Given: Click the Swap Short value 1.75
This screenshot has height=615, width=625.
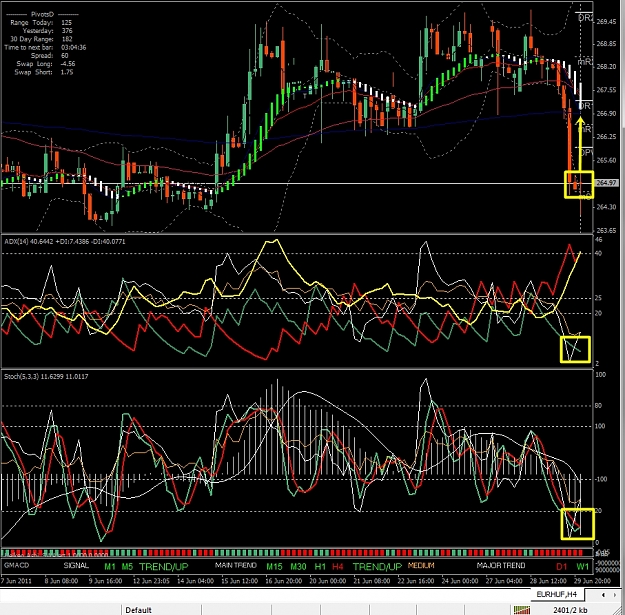Looking at the screenshot, I should click(x=67, y=72).
